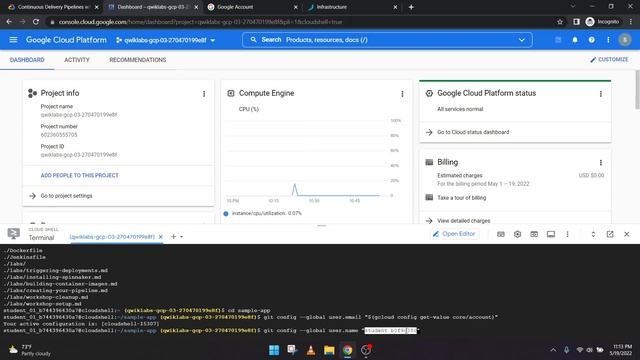Open the taskbar clock and date
Screen dimensions: 640x360
point(620,350)
